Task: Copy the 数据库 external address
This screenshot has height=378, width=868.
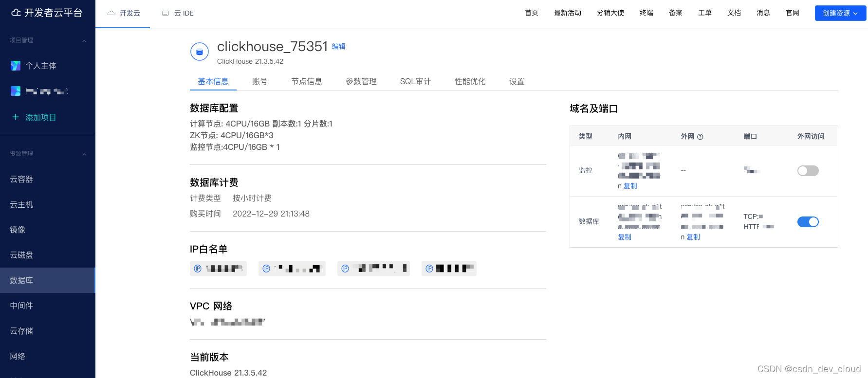Action: pyautogui.click(x=693, y=237)
